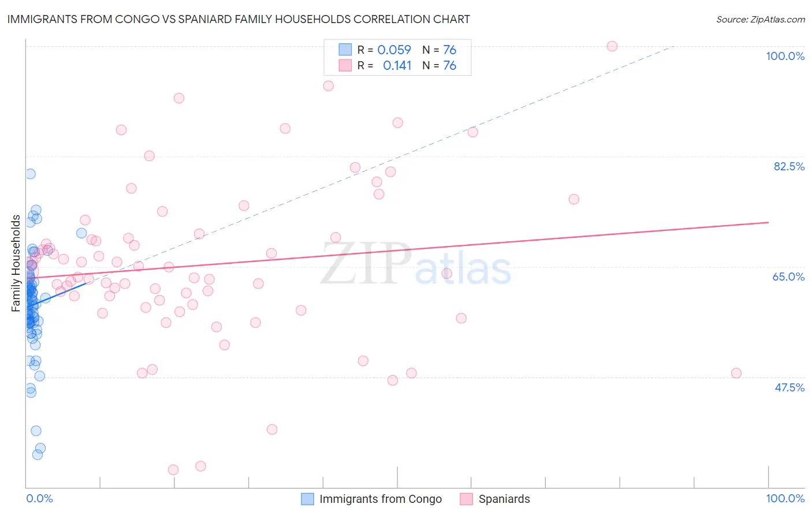The width and height of the screenshot is (812, 515).
Task: Select the Immigrants from Congo legend label
Action: click(x=381, y=499)
